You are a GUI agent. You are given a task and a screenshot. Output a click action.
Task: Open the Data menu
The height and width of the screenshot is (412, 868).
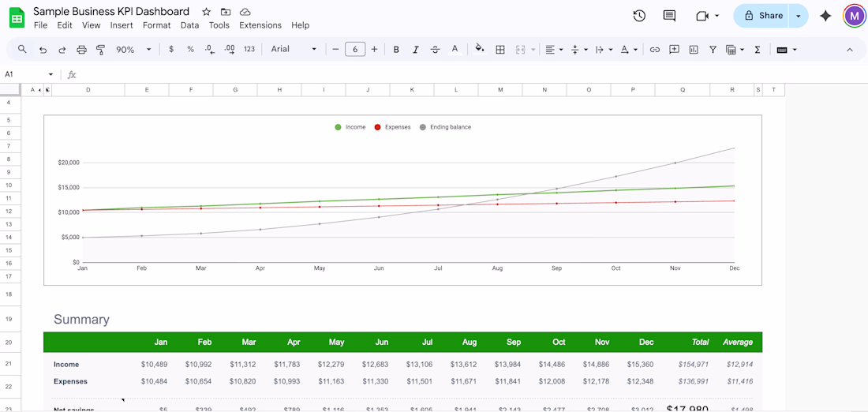[x=190, y=25]
